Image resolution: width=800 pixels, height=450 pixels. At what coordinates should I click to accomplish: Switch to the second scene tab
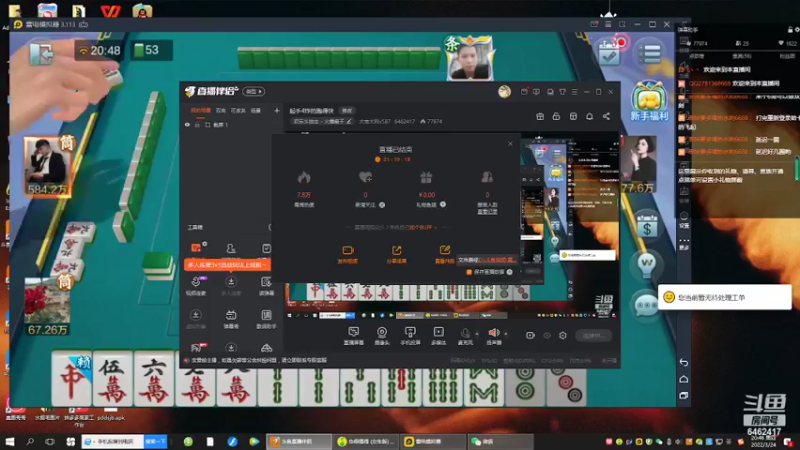220,110
